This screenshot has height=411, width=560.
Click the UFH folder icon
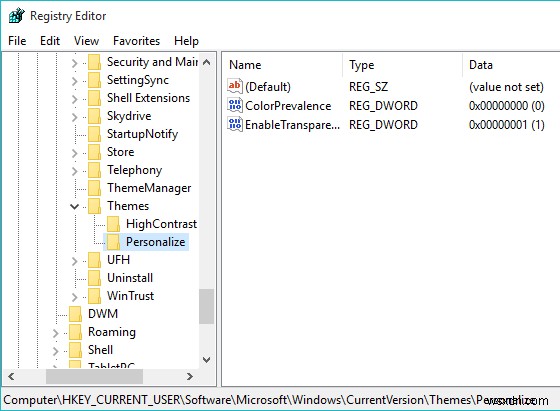pos(95,260)
